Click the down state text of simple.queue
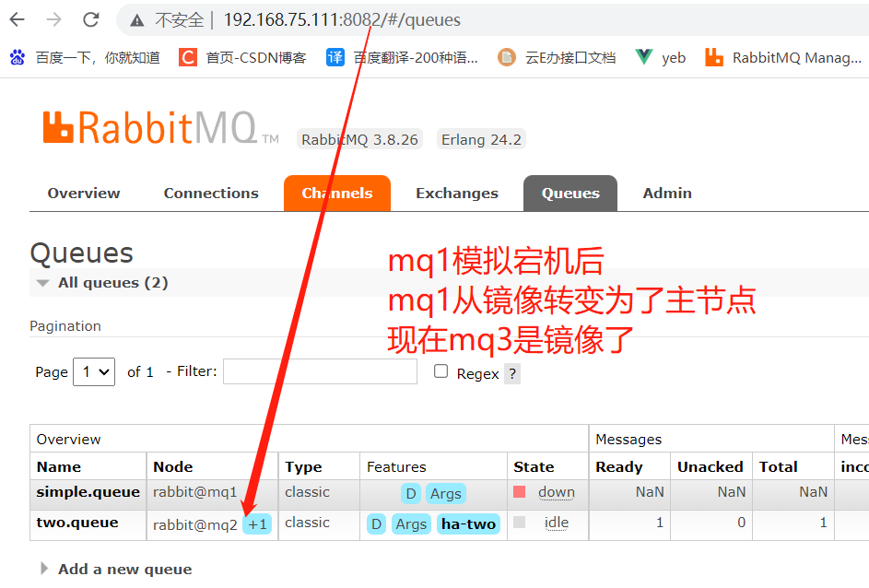 click(x=557, y=492)
